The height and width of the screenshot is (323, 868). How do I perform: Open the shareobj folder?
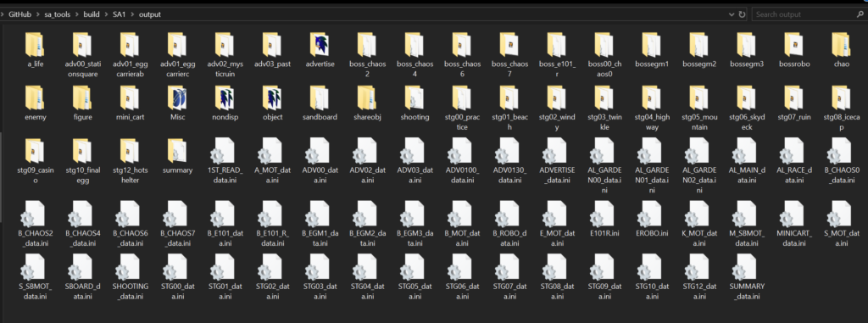[x=367, y=103]
